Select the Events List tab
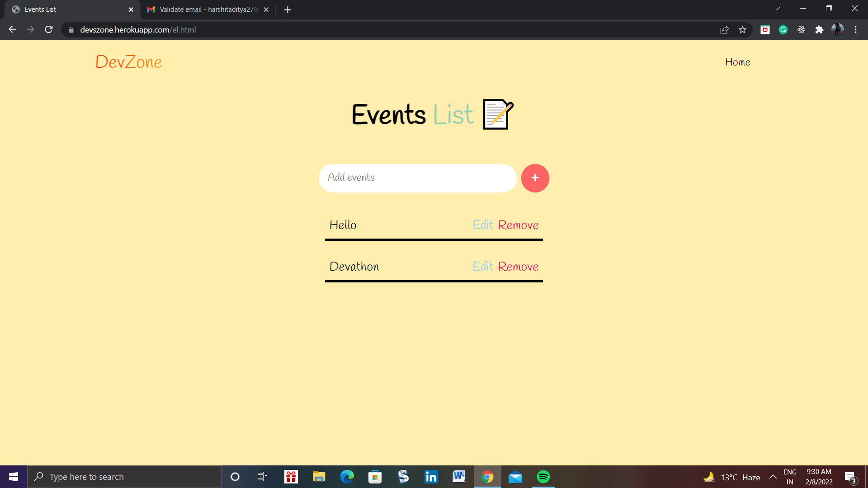The height and width of the screenshot is (488, 868). click(x=68, y=9)
